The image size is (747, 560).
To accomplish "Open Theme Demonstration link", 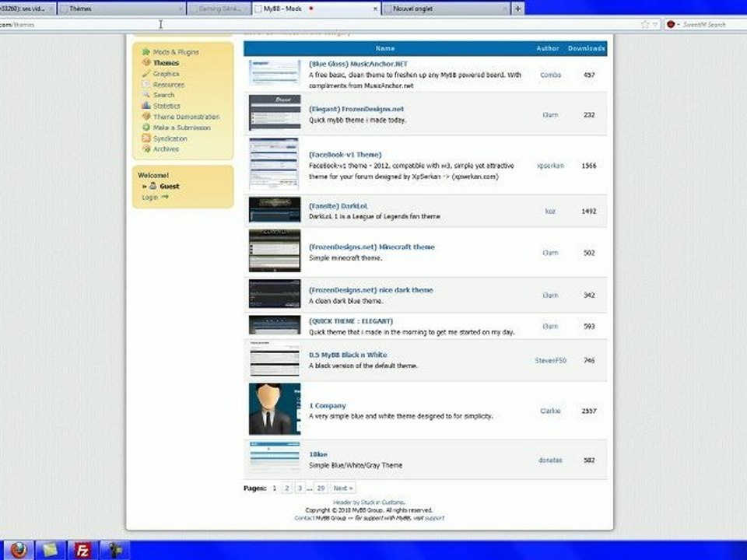I will pyautogui.click(x=186, y=117).
